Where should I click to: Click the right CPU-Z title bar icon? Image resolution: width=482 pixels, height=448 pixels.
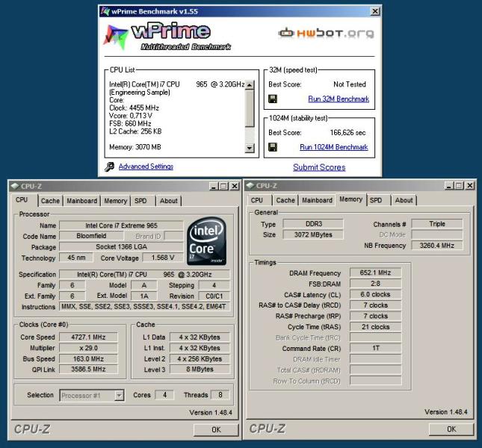pos(250,185)
